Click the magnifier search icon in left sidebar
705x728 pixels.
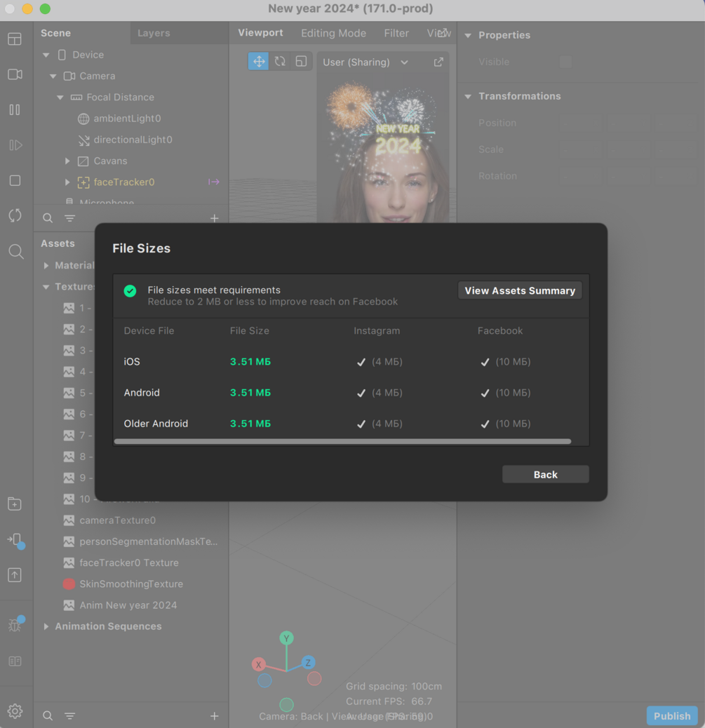tap(16, 251)
